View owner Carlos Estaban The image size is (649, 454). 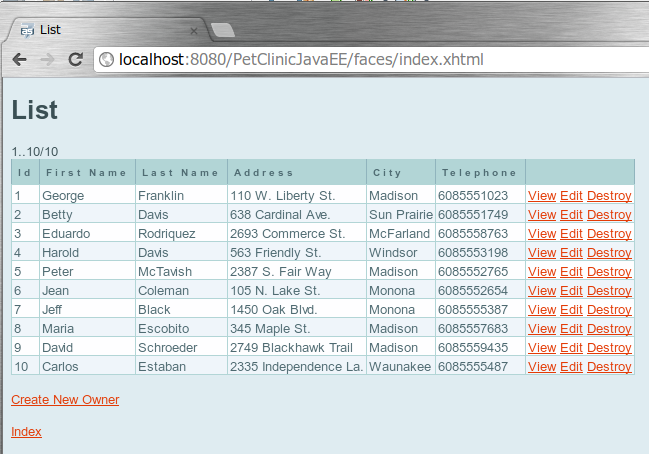click(x=542, y=367)
